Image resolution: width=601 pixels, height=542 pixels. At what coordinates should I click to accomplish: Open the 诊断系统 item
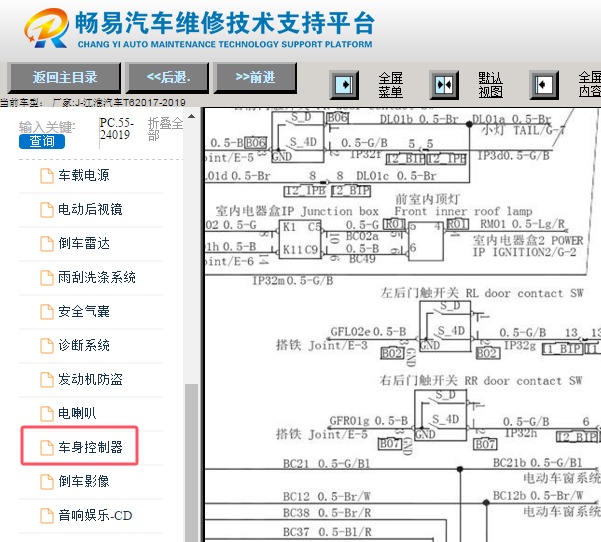[x=84, y=345]
